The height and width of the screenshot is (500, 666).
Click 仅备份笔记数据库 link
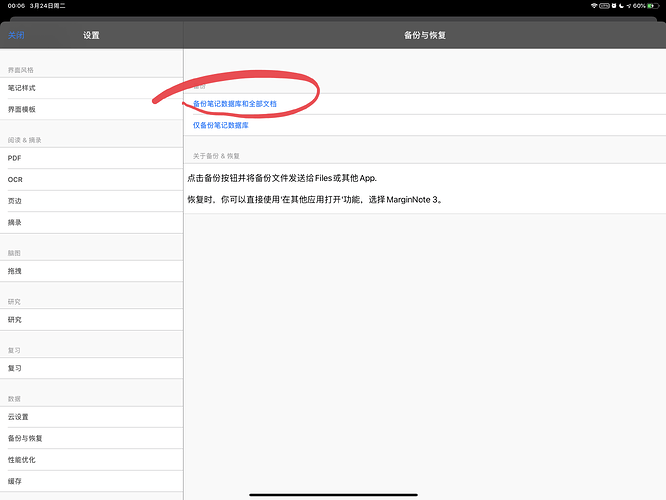point(221,125)
